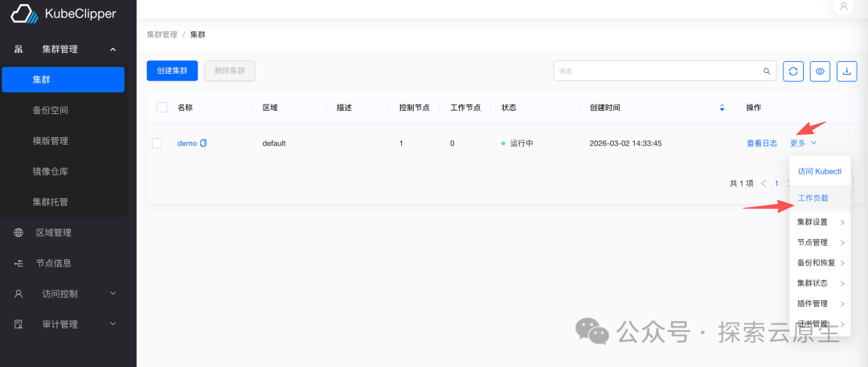Select page 1 in pagination

776,183
